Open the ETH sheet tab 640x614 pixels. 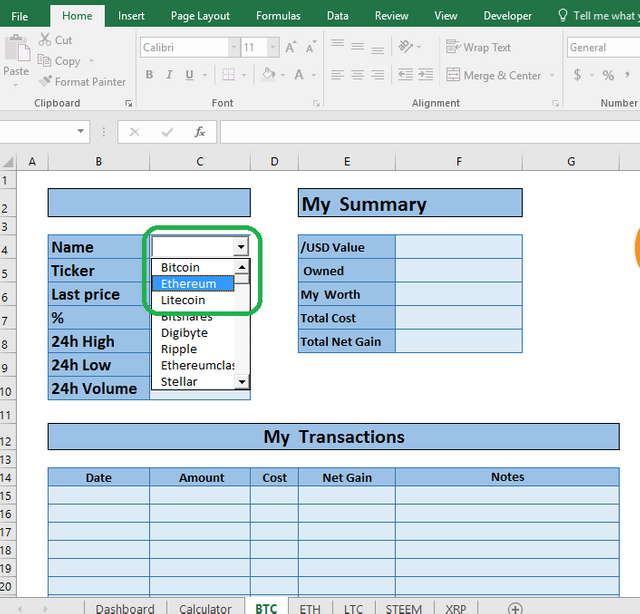coord(310,608)
